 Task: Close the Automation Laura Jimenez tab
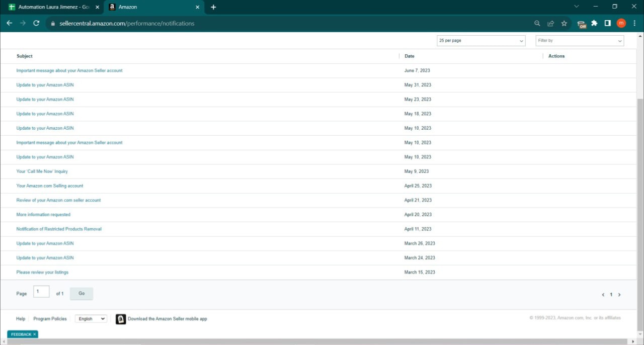click(x=98, y=7)
